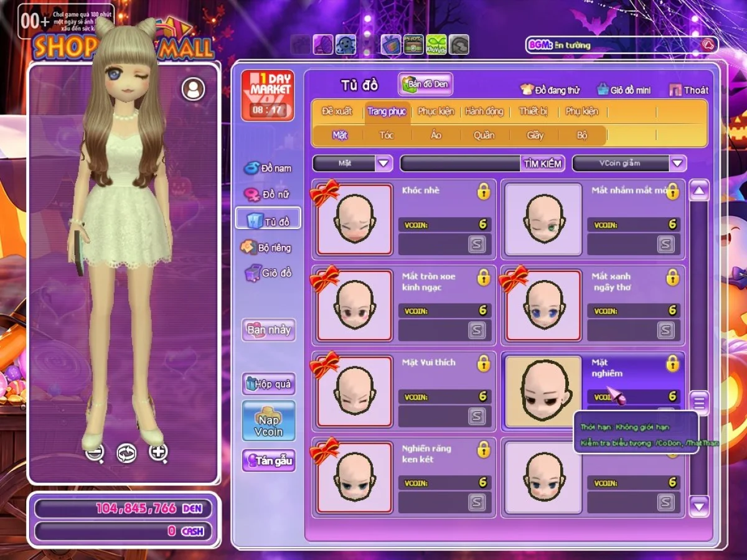Open the Hộp quà gift box
The height and width of the screenshot is (560, 747).
(269, 384)
